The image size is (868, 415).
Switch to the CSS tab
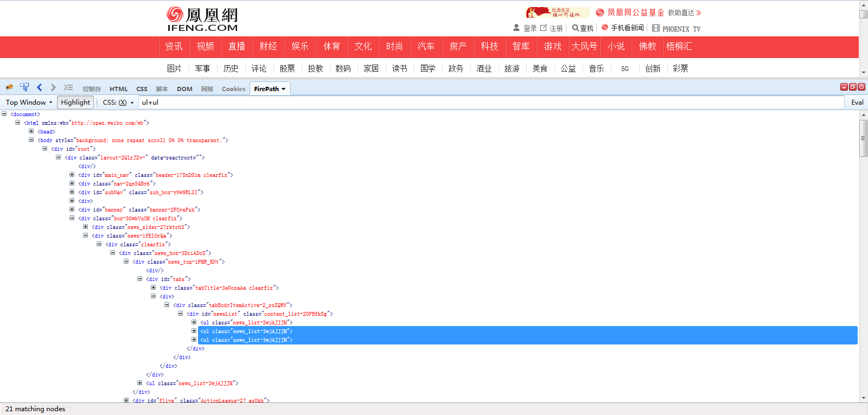pyautogui.click(x=142, y=89)
